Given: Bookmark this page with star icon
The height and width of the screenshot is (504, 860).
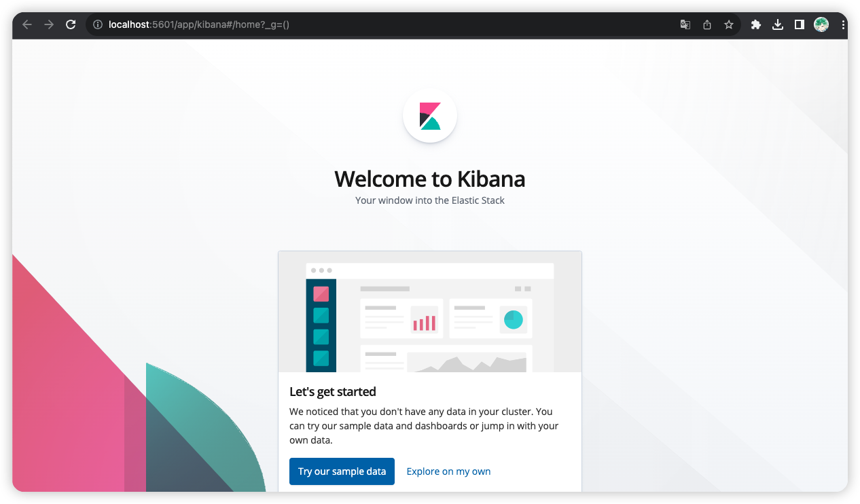Looking at the screenshot, I should point(729,24).
